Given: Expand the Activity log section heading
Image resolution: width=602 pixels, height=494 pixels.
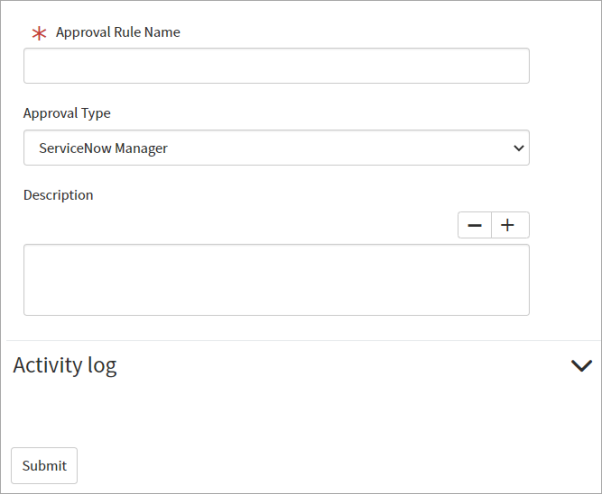Looking at the screenshot, I should tap(303, 365).
